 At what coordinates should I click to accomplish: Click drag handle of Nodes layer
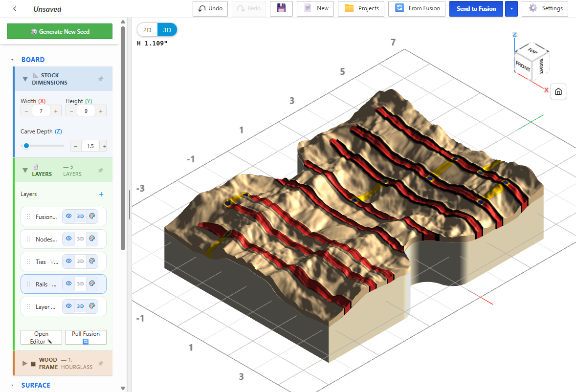tap(28, 239)
